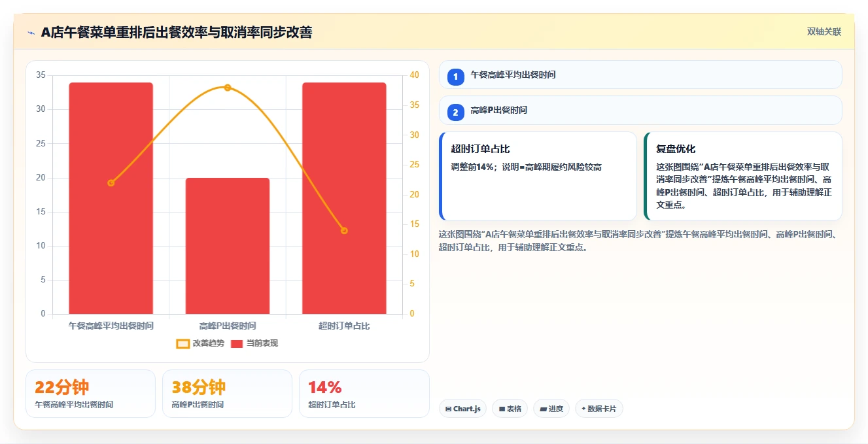Click the red bar for 午餐高峰平均出餐时间

[x=111, y=198]
